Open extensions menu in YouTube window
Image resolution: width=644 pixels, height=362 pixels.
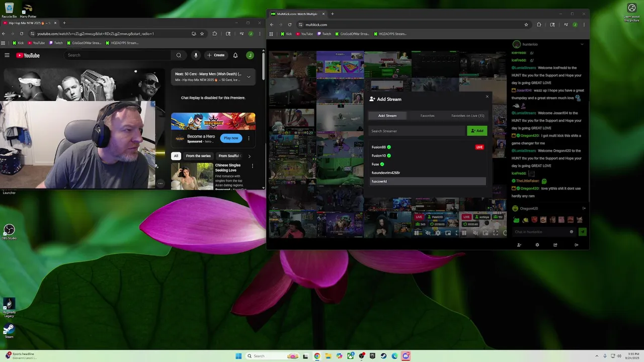point(214,34)
